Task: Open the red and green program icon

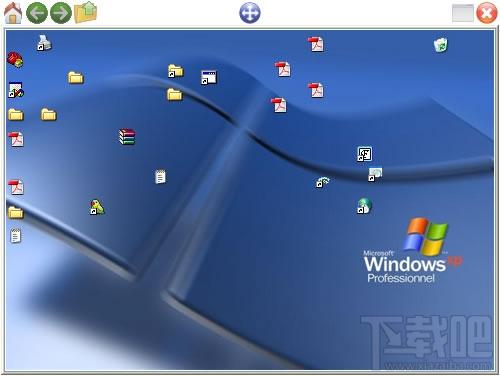Action: click(x=15, y=60)
